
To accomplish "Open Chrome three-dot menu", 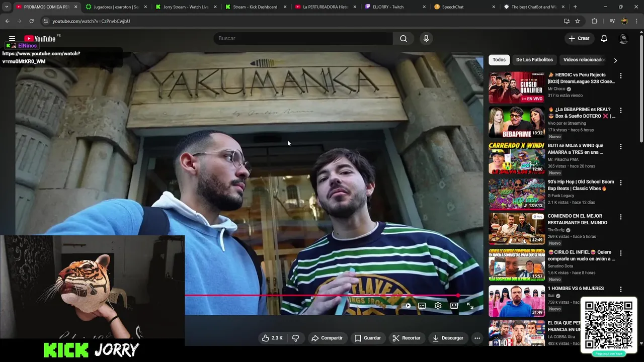I will [x=637, y=21].
